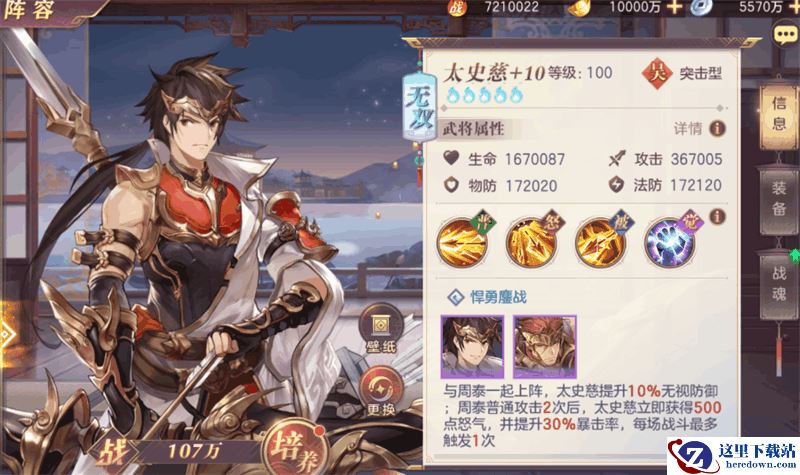Viewport: 800px width, 475px height.
Task: Select the 太史慈 bond portrait thumbnail
Action: (472, 346)
